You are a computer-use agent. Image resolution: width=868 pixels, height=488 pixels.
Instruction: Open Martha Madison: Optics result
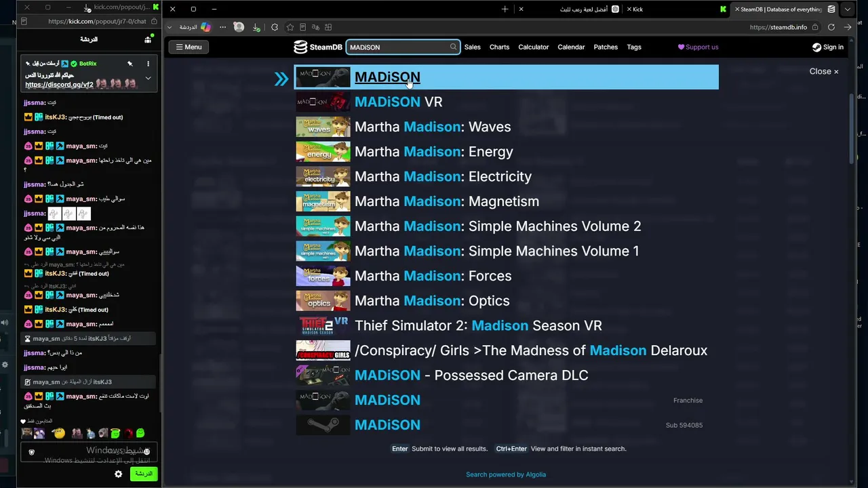click(506, 301)
